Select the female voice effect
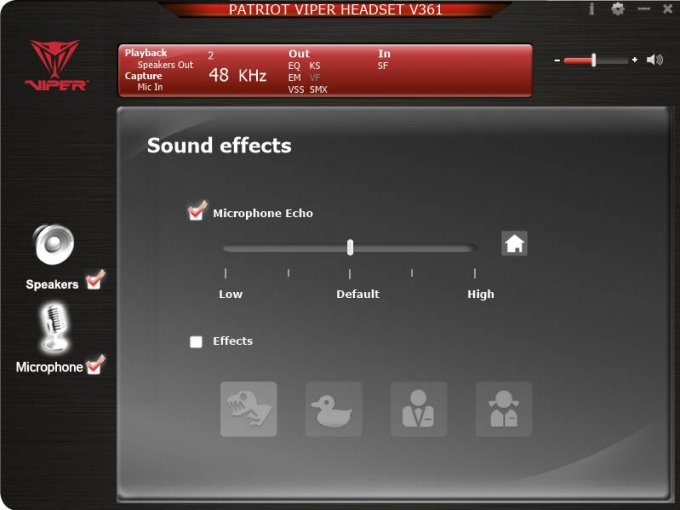This screenshot has width=680, height=510. tap(503, 409)
